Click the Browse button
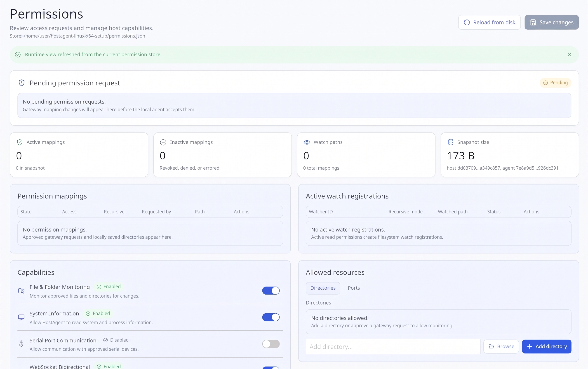Image resolution: width=588 pixels, height=369 pixels. (501, 347)
